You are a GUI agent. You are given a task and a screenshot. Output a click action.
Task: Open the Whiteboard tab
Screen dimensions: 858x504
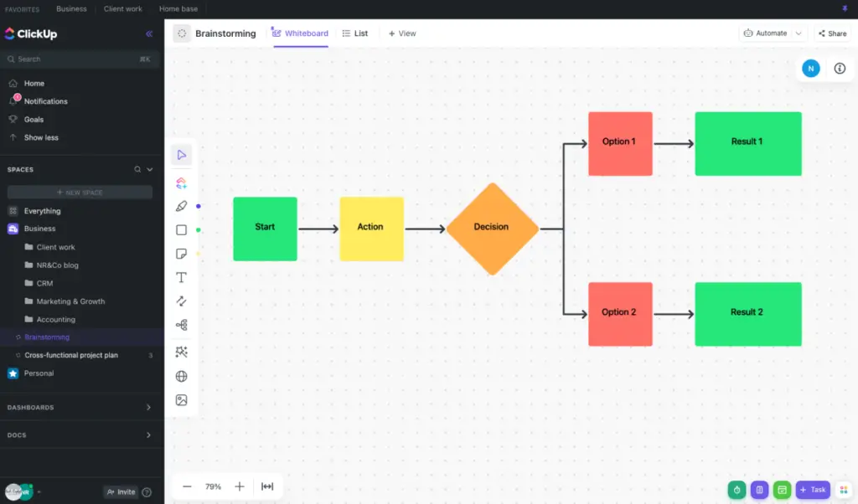tap(300, 33)
